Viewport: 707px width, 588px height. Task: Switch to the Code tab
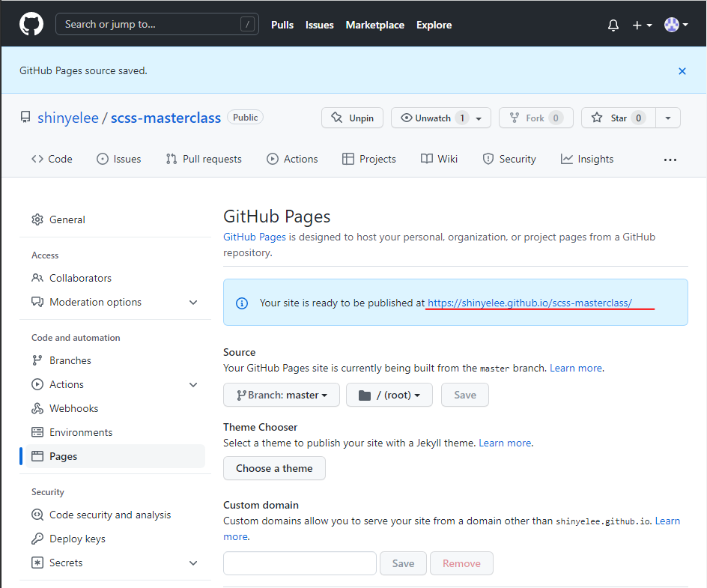pyautogui.click(x=52, y=159)
